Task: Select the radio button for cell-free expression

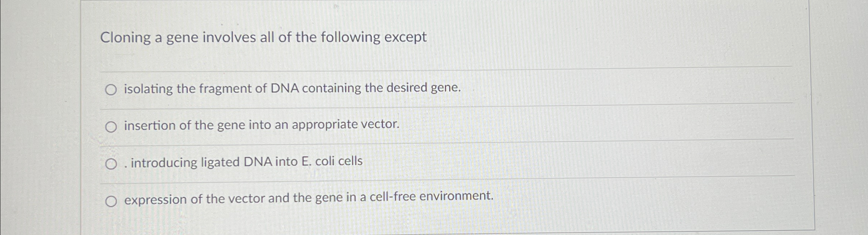Action: click(112, 201)
